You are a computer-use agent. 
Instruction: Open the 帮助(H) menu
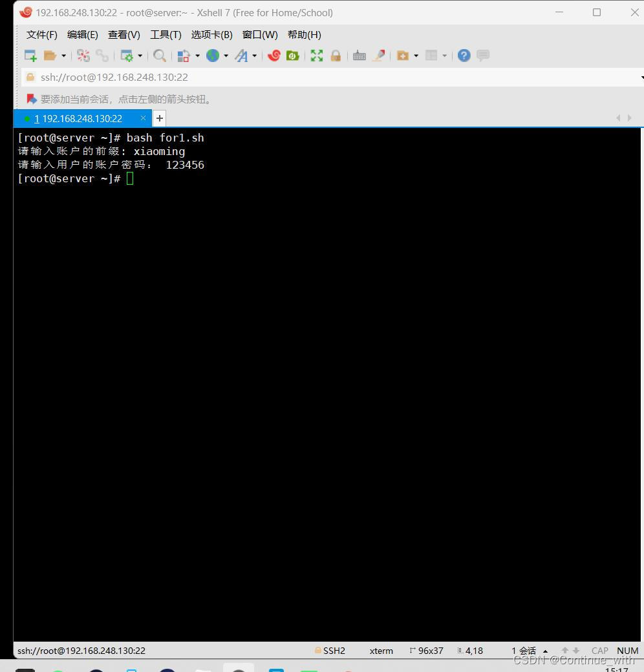[305, 35]
